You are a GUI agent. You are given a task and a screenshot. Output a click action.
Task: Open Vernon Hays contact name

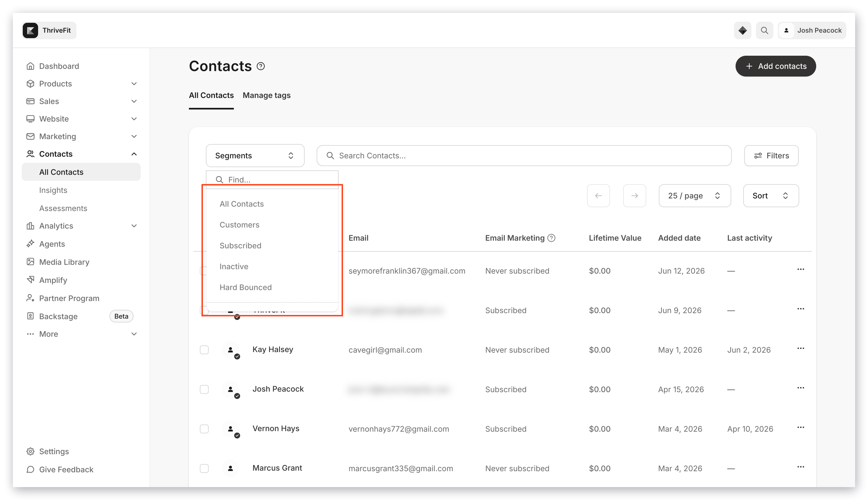click(x=276, y=428)
